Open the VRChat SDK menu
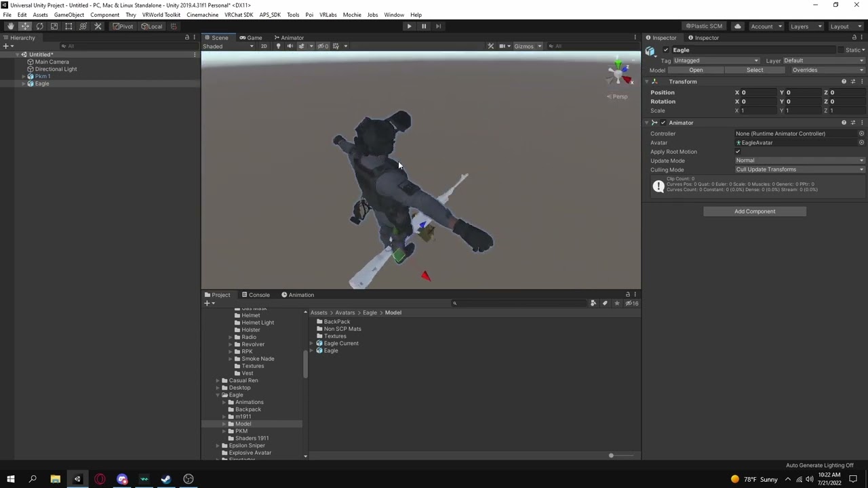Viewport: 868px width, 488px height. click(239, 15)
